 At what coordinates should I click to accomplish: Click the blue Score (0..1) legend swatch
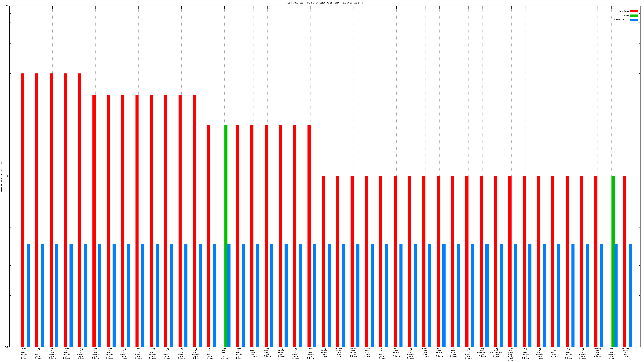tap(633, 20)
